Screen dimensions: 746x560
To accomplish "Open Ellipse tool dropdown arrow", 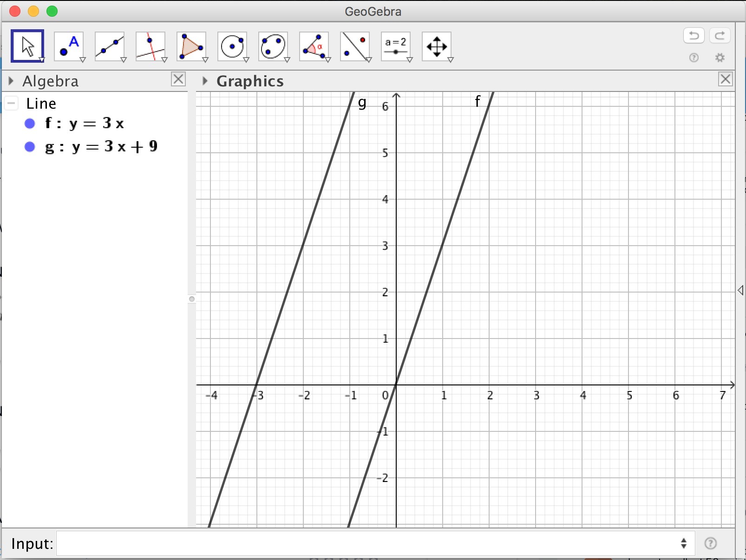I will pos(287,60).
